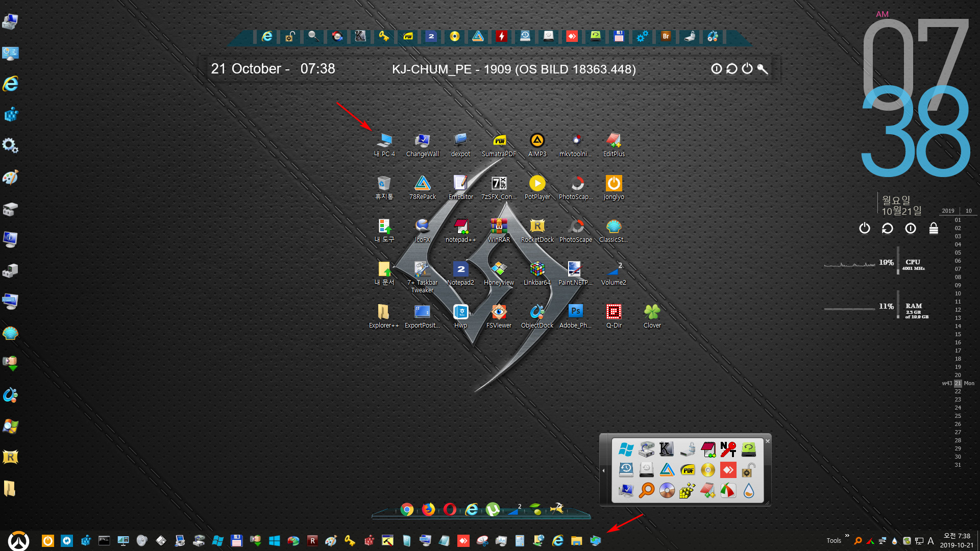Close the floating launcher panel

767,441
